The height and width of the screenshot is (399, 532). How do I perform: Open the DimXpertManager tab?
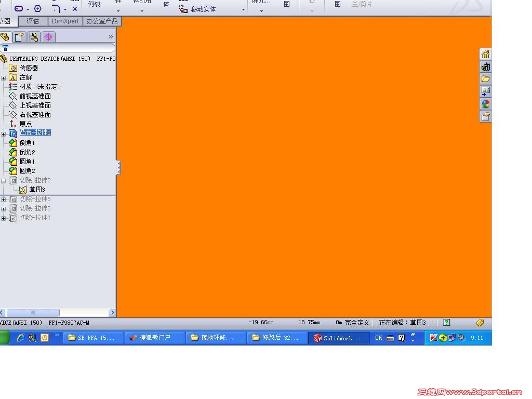click(x=48, y=37)
